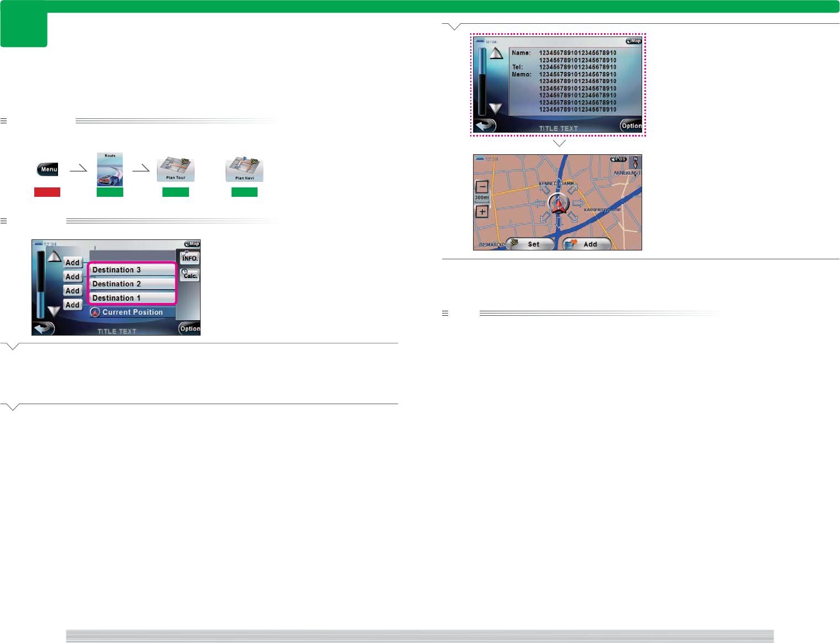Viewport: 840px width, 643px height.
Task: Click the KAISERSTRASSE street label
Action: click(x=602, y=210)
